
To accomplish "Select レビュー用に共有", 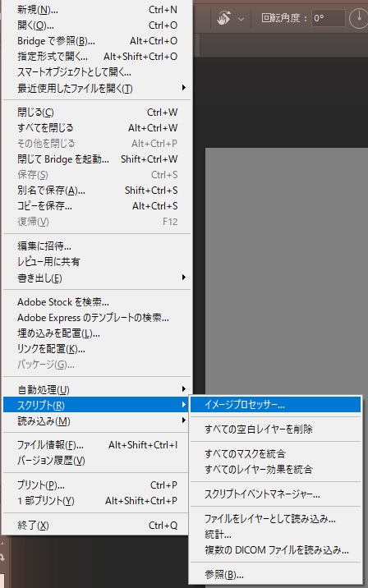I will (97, 262).
